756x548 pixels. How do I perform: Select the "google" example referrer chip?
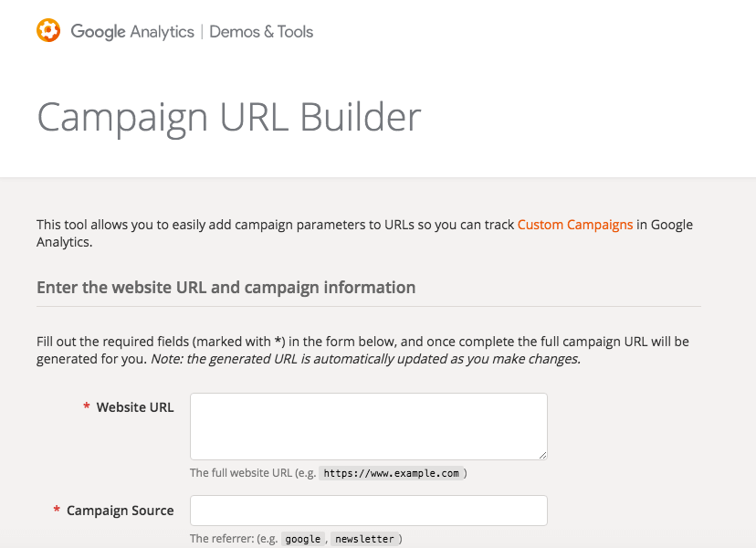[302, 539]
